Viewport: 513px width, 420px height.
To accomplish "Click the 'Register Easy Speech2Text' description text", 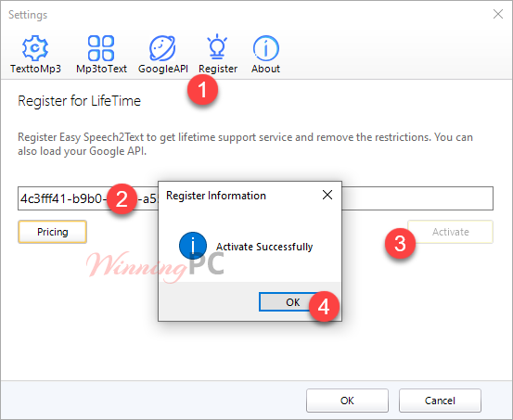I will 245,144.
